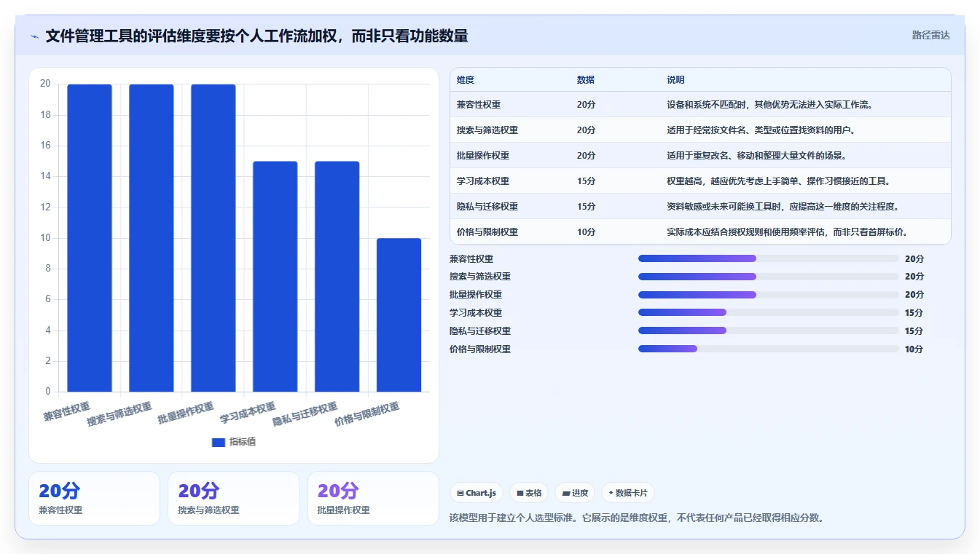Click the y-axis value 10
The width and height of the screenshot is (980, 554).
[x=45, y=238]
